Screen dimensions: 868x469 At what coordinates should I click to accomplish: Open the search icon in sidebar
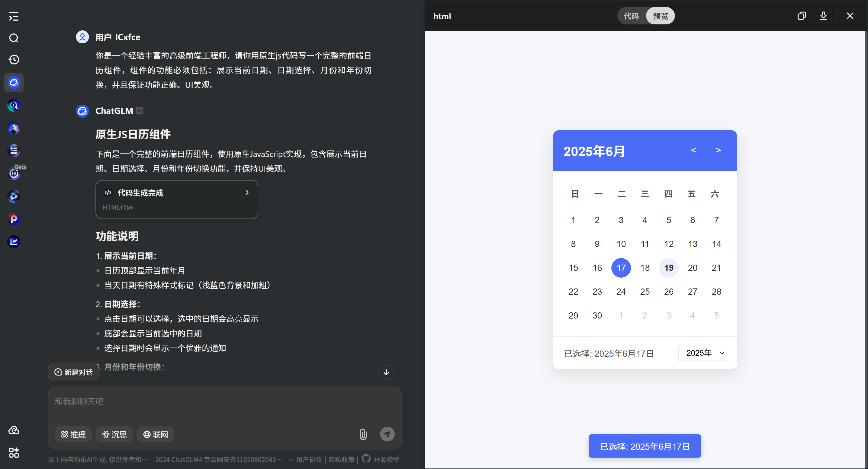point(14,38)
